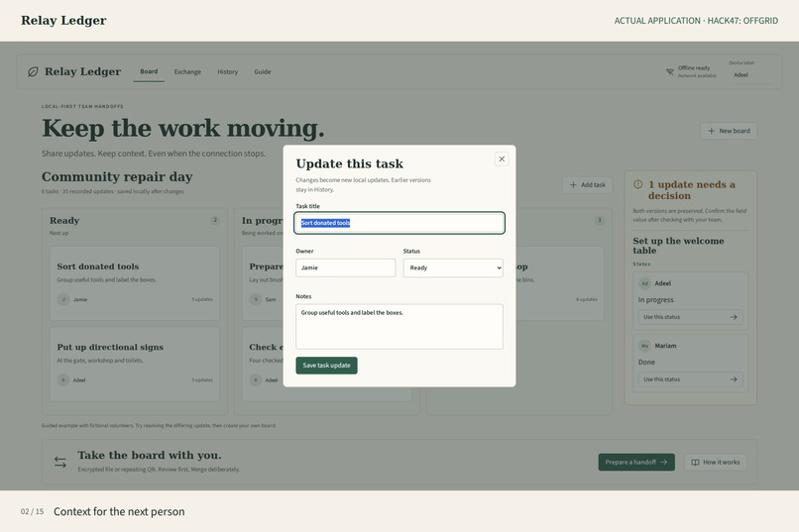Use Mariam's Done status
Screen dimensions: 799x532
691,379
